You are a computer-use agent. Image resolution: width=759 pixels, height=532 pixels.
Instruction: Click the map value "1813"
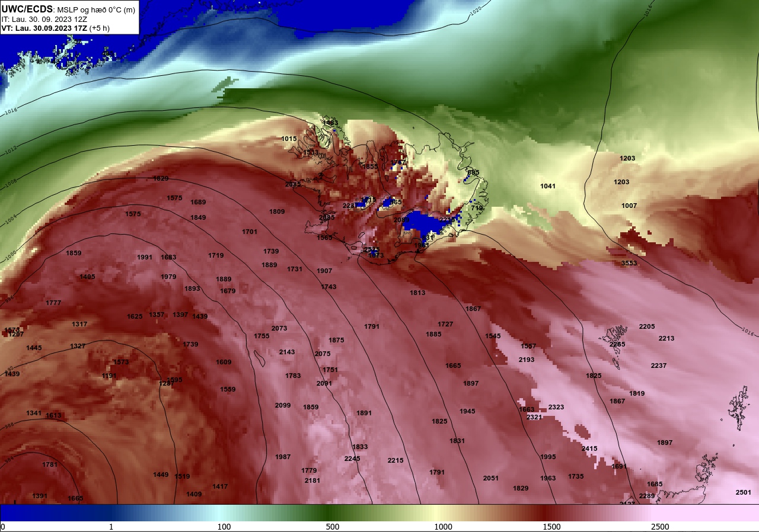(x=417, y=293)
